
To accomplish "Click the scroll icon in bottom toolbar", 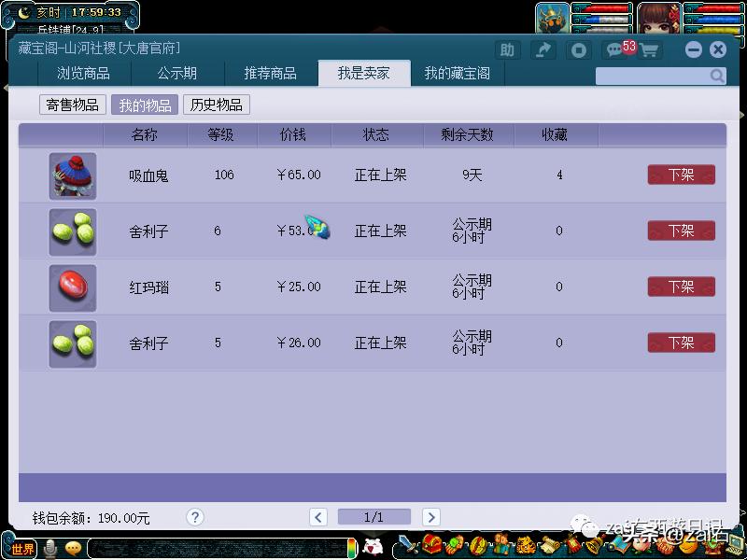I will (x=551, y=544).
